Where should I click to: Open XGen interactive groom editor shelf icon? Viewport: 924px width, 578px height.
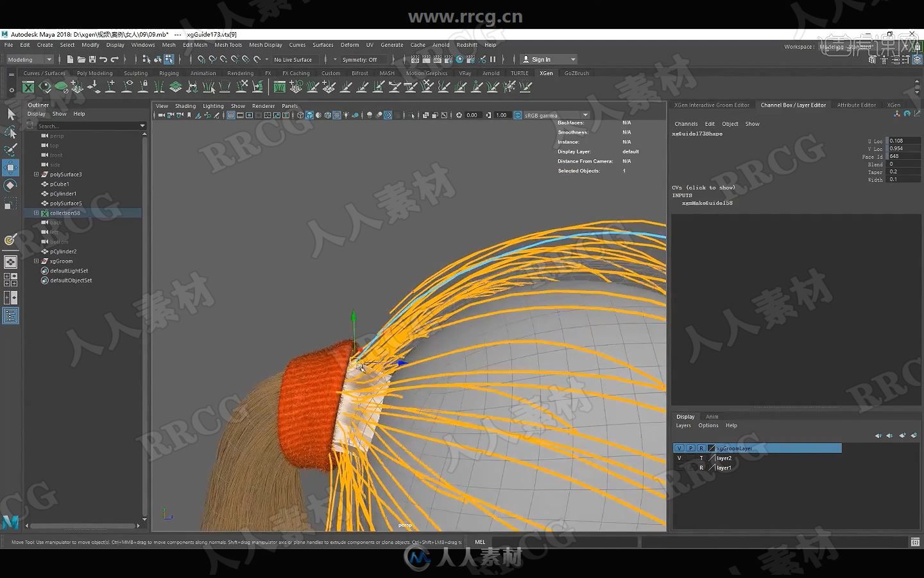(280, 87)
